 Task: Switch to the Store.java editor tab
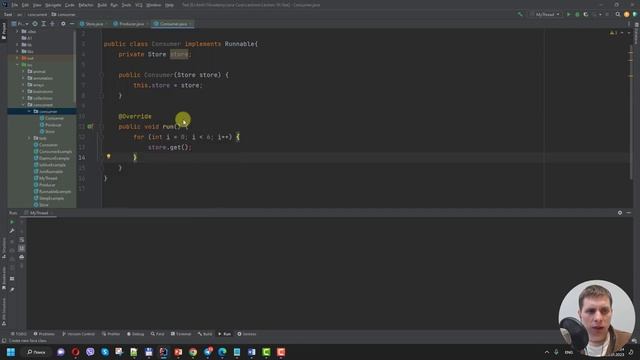pyautogui.click(x=92, y=24)
